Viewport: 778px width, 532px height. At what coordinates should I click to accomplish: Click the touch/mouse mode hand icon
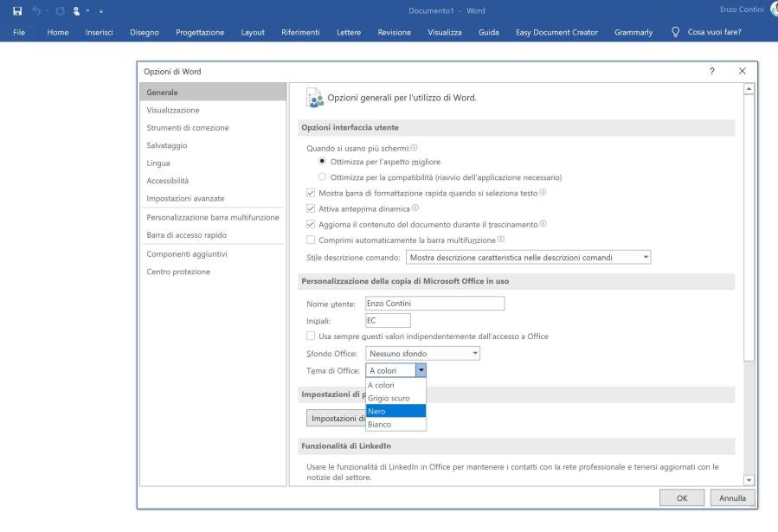click(x=77, y=10)
